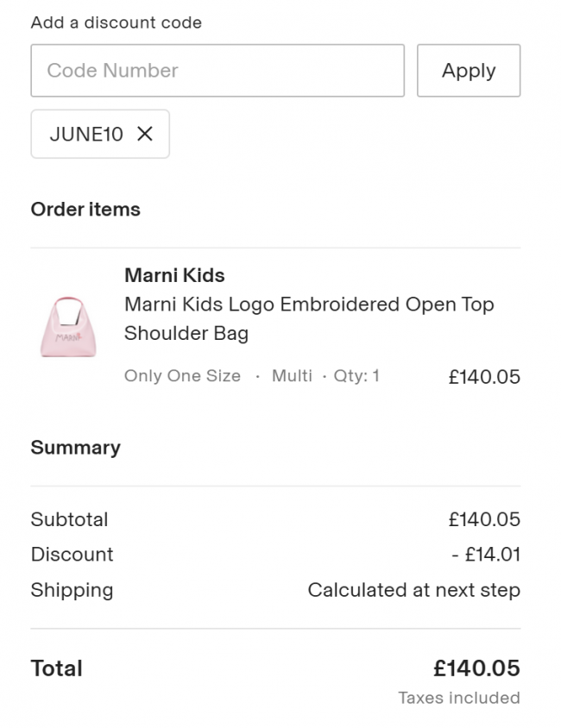Screen dimensions: 561x728
Task: Click the Discount amount - £14.01
Action: pos(486,555)
